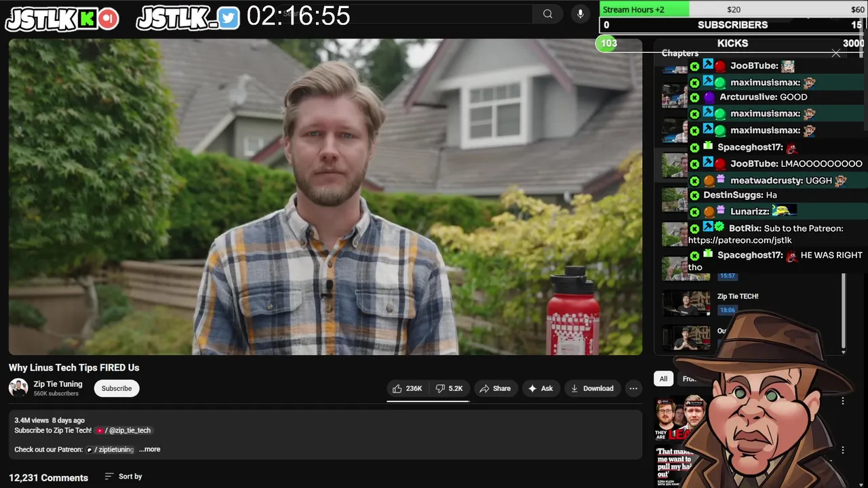
Task: Click the YouTube search magnifier icon
Action: pyautogui.click(x=547, y=14)
